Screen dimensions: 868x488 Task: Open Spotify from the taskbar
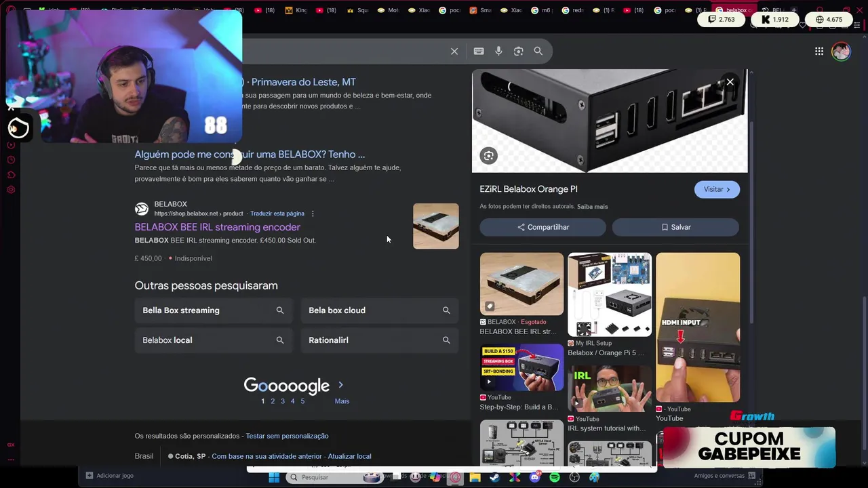(x=555, y=477)
